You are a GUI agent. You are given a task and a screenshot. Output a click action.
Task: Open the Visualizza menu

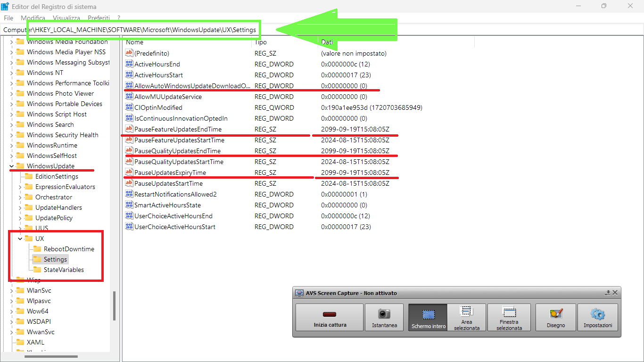66,18
